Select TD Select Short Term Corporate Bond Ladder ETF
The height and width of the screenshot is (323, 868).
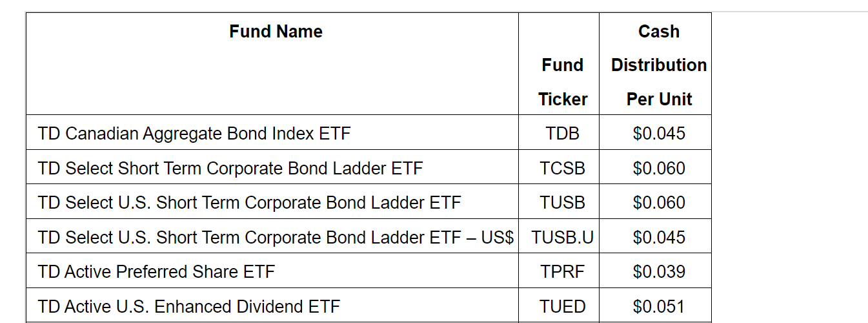pos(230,169)
